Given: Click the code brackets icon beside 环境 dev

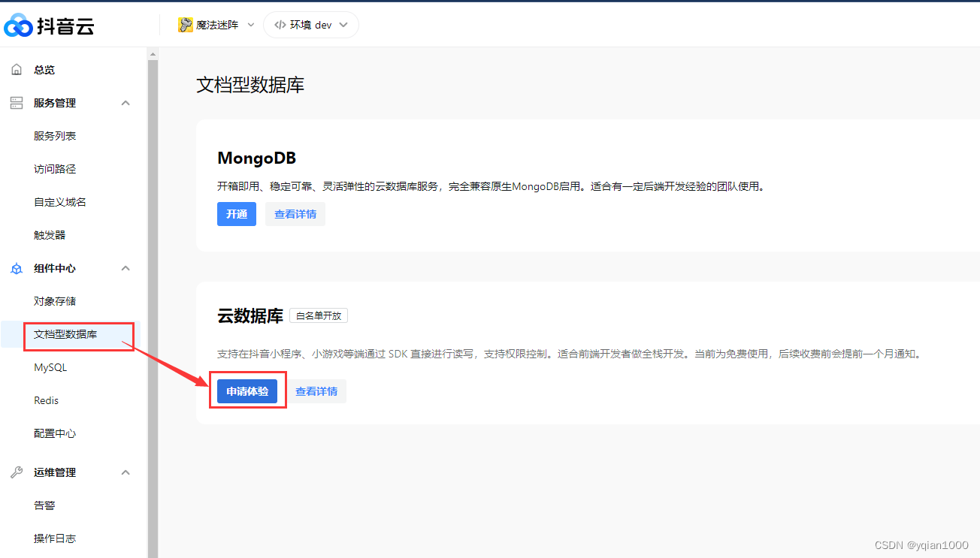Looking at the screenshot, I should pos(280,25).
